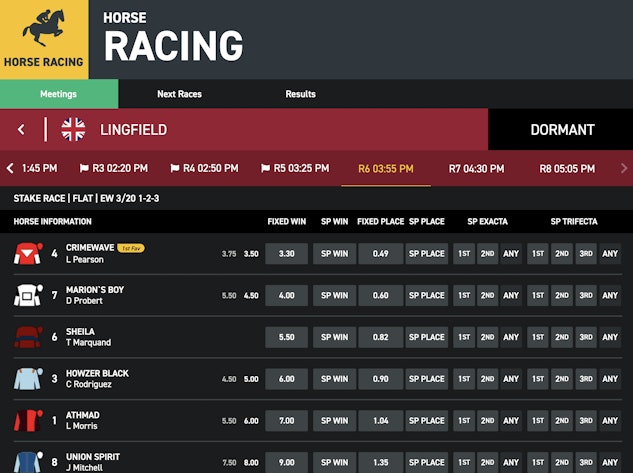Select fixed place odds 1.04 for Athmad
The width and height of the screenshot is (633, 473).
(380, 422)
